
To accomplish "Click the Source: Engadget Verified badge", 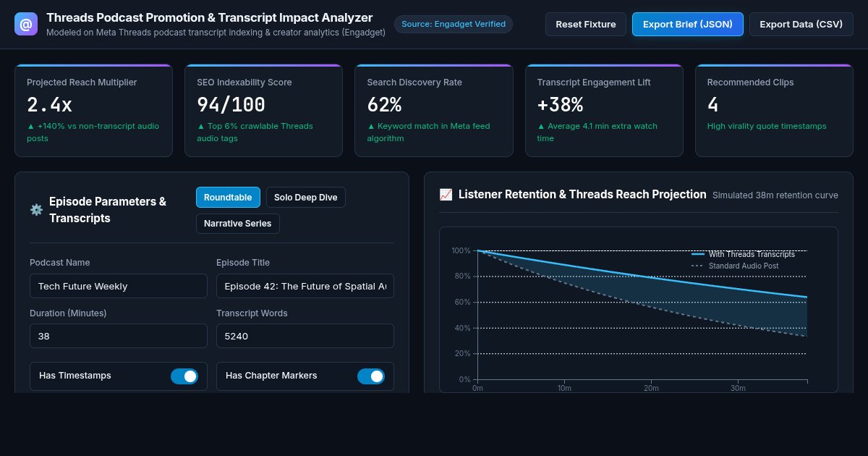I will (x=454, y=24).
